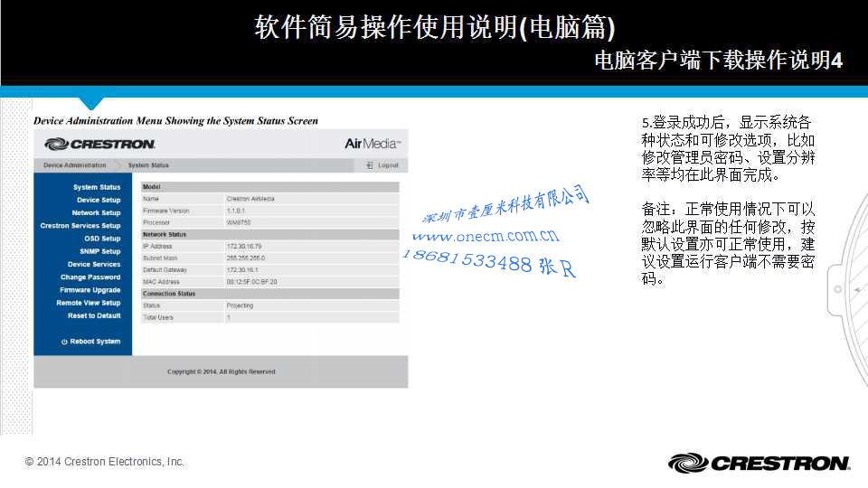Click the Logout door icon
This screenshot has height=488, width=868.
[x=370, y=165]
